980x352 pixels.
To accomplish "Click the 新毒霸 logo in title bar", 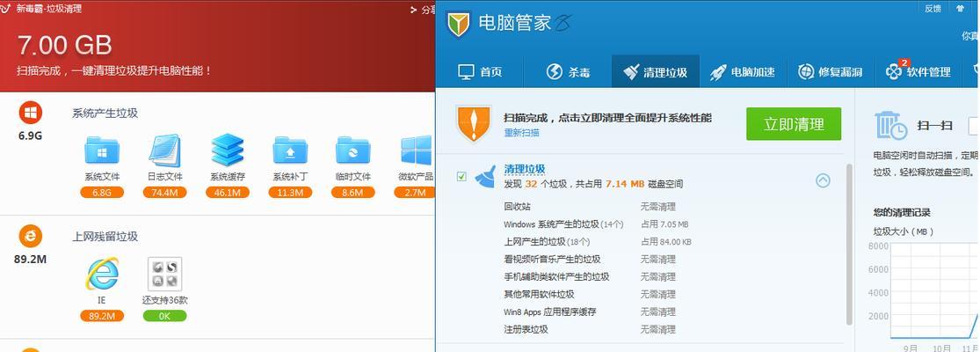I will pos(7,9).
